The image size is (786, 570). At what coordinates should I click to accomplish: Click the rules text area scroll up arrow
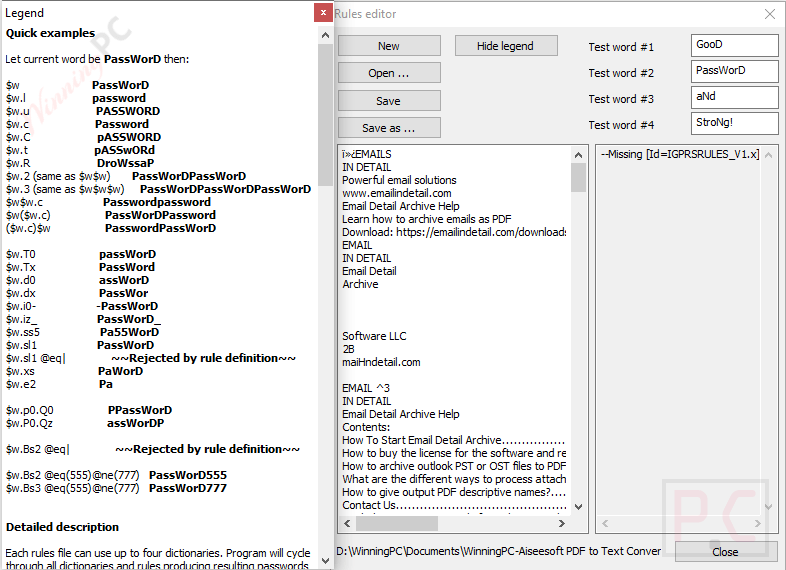pos(578,155)
